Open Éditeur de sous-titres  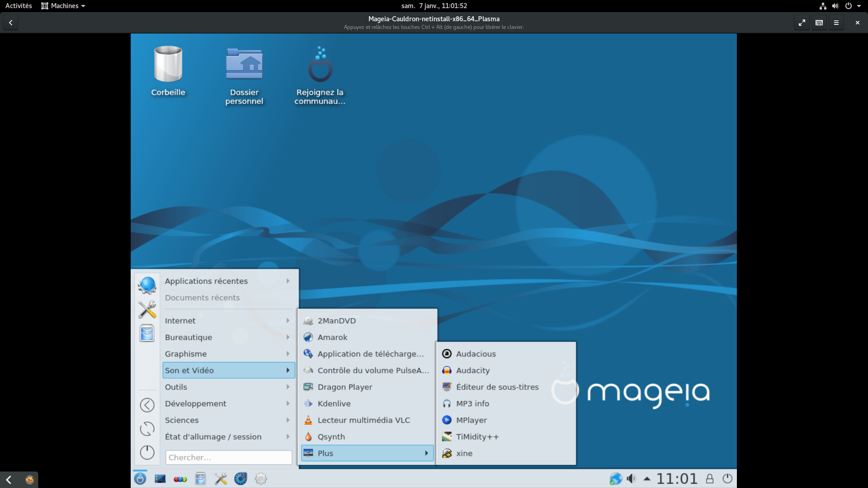click(x=506, y=387)
